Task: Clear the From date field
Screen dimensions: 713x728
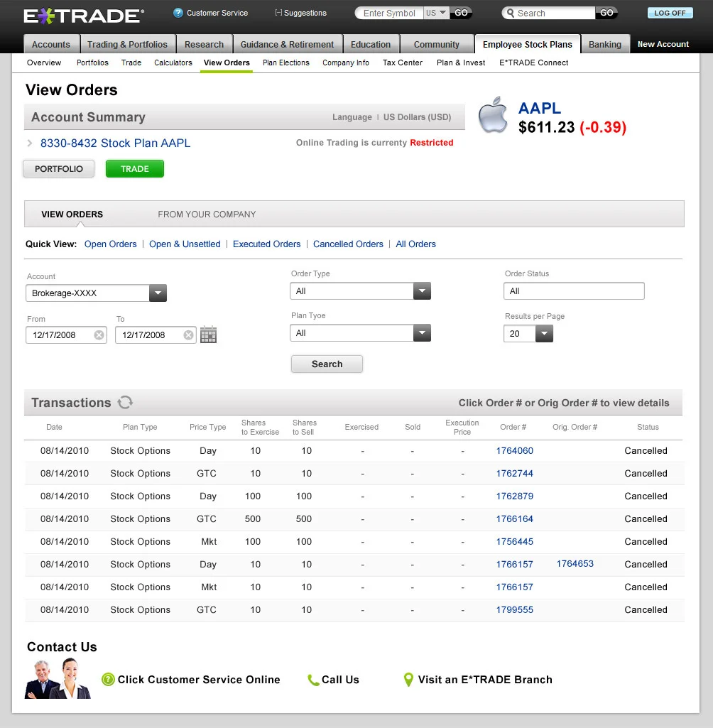Action: [x=99, y=335]
